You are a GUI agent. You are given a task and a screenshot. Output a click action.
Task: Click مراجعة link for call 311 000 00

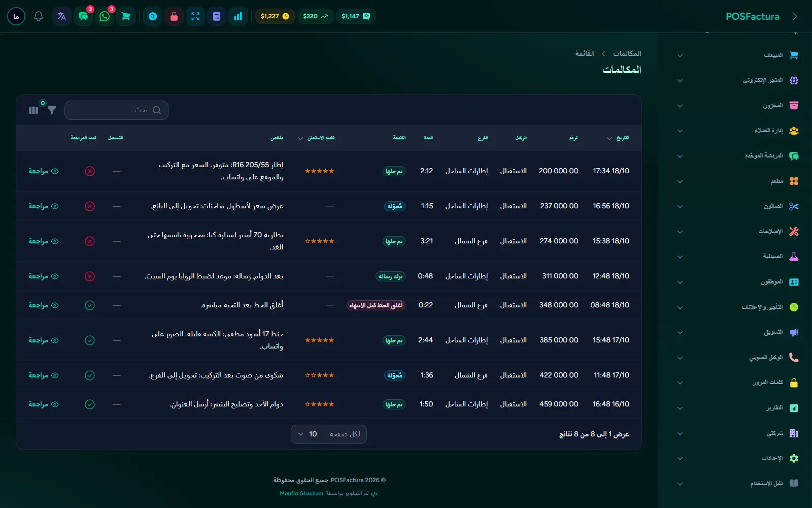(44, 276)
